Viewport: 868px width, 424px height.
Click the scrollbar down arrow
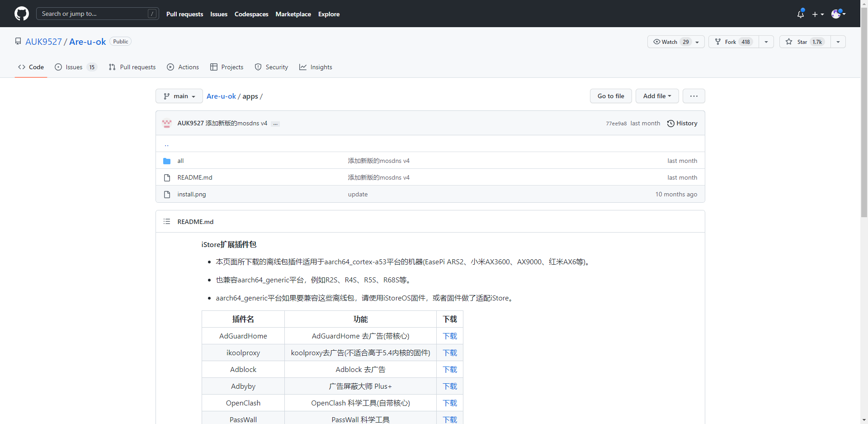click(864, 420)
